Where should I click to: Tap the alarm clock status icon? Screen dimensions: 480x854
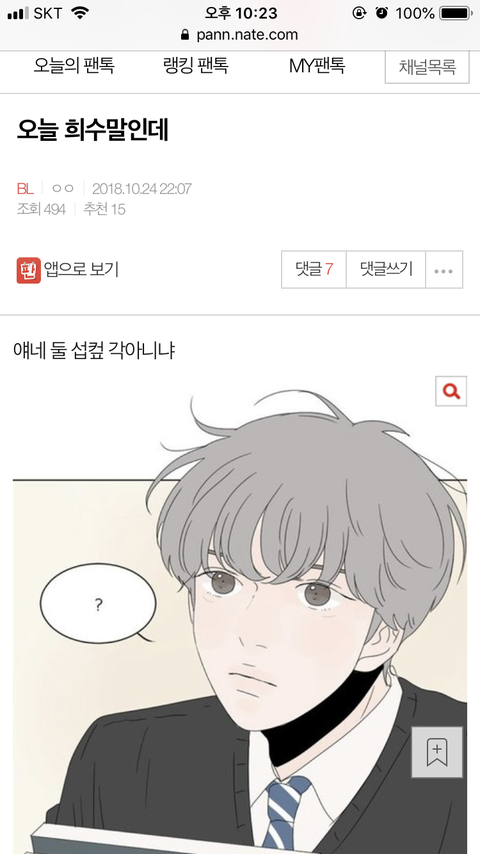[x=381, y=13]
